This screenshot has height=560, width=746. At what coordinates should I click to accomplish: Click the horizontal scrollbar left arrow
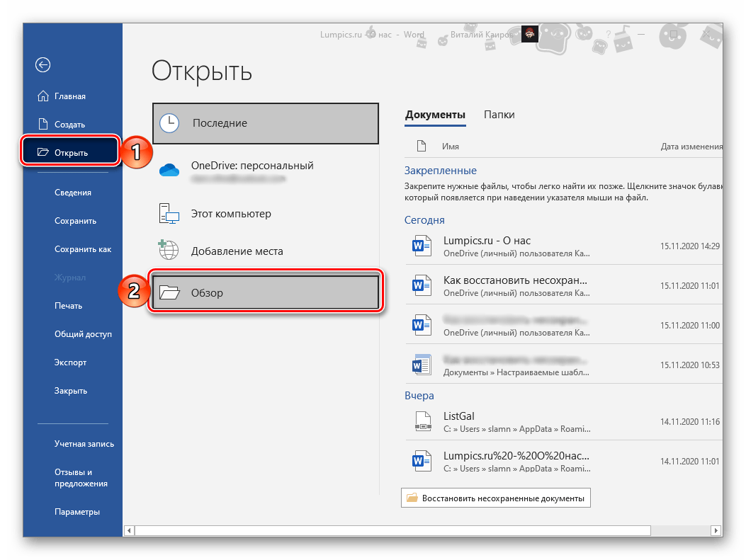[x=129, y=530]
